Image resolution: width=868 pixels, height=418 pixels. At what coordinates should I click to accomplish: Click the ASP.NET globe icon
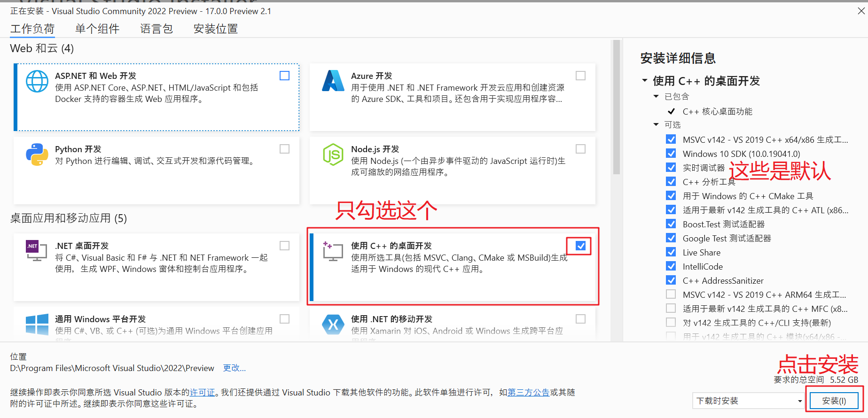[x=37, y=82]
